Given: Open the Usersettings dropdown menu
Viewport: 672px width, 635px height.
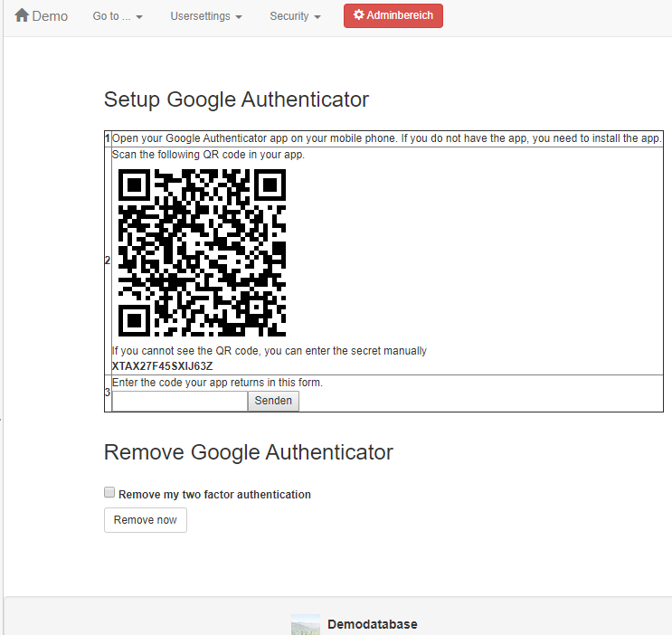Looking at the screenshot, I should tap(206, 16).
